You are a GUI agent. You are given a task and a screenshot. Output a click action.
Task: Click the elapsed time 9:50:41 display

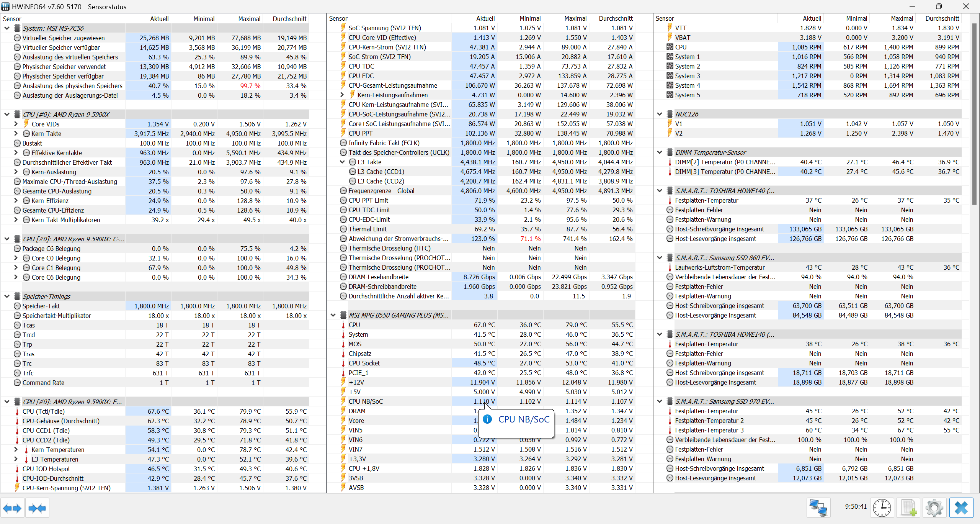click(x=856, y=506)
